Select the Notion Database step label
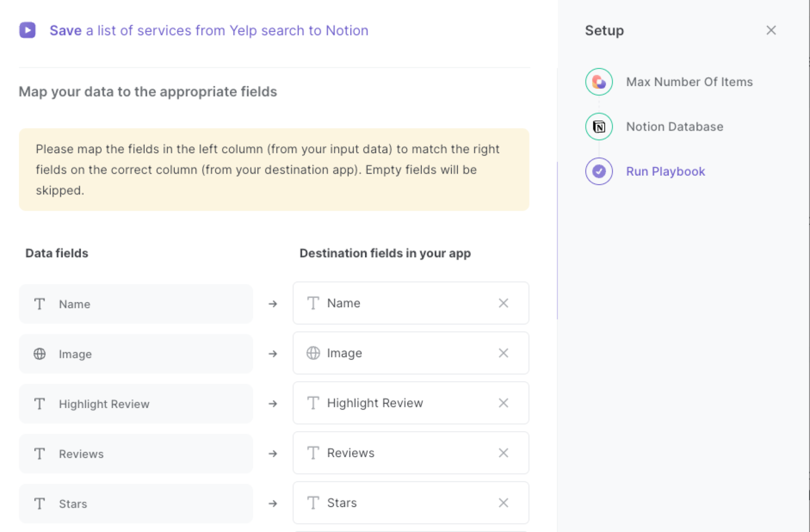810x532 pixels. coord(674,127)
